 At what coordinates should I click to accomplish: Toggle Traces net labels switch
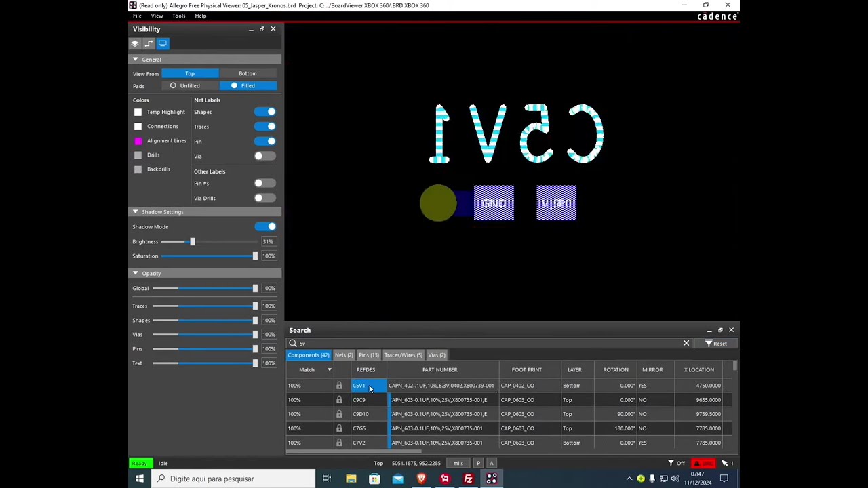pyautogui.click(x=265, y=127)
